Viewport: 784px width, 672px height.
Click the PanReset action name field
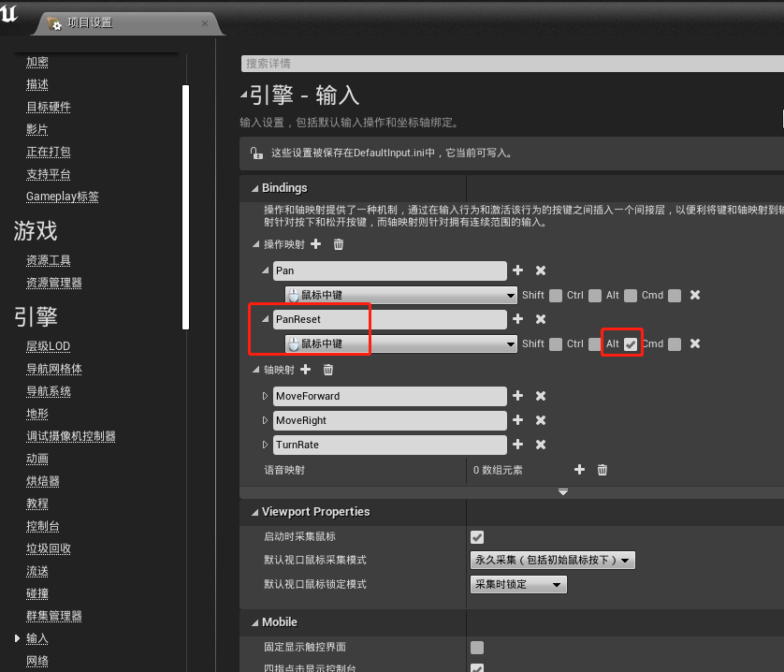pos(389,319)
